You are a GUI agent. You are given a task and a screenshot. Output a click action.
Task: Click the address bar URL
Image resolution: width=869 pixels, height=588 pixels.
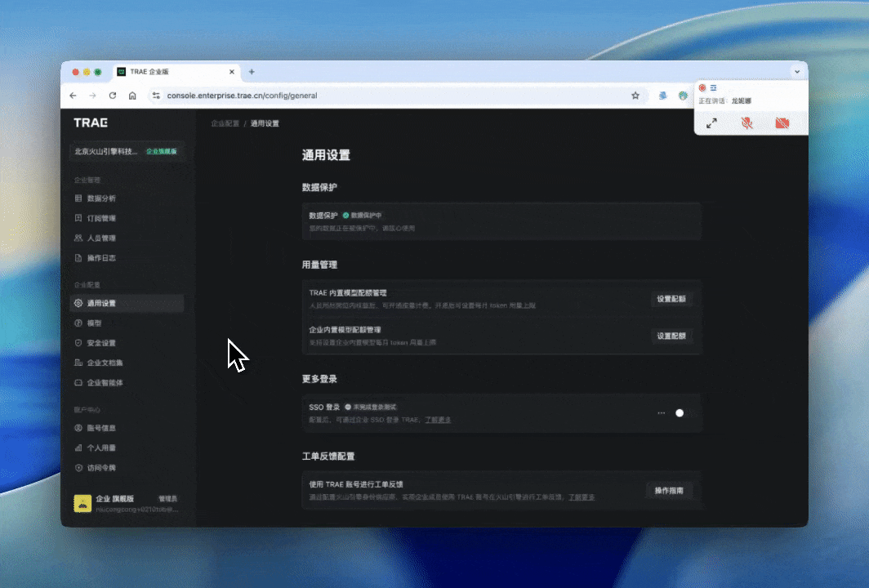coord(243,96)
